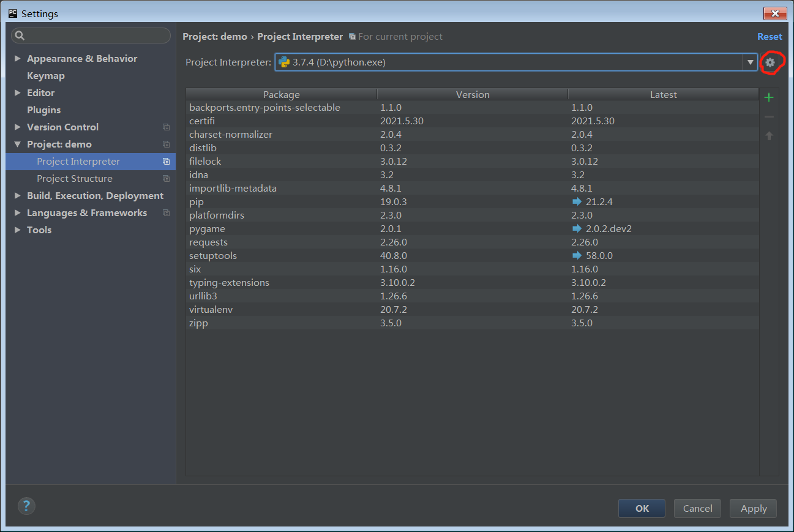Click the OK button
Viewport: 794px width, 532px height.
(642, 508)
